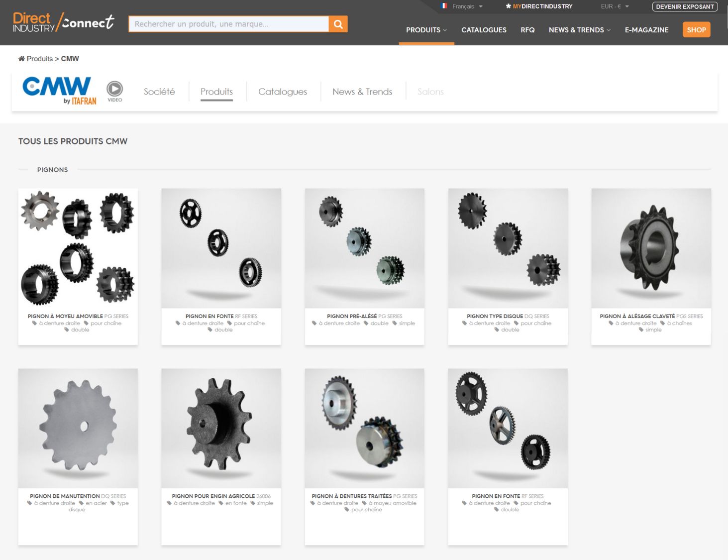Image resolution: width=728 pixels, height=560 pixels.
Task: Click Pignon à dentures traitées title
Action: 352,496
